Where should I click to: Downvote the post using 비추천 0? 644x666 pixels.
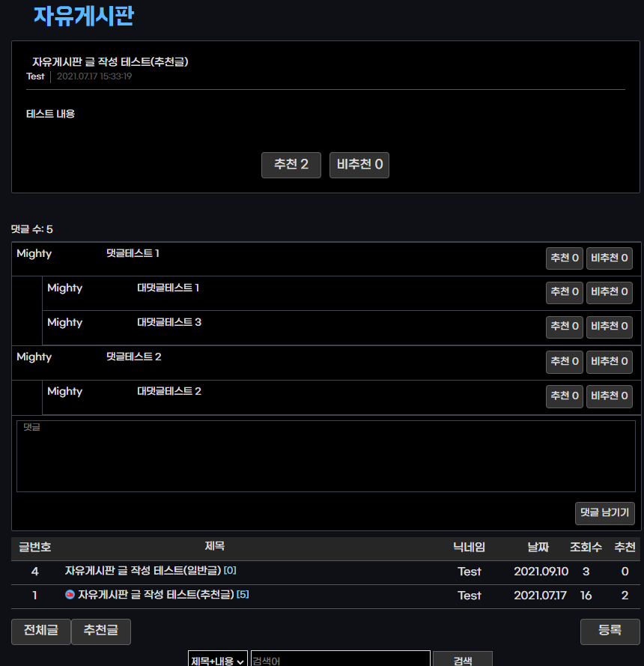tap(359, 165)
